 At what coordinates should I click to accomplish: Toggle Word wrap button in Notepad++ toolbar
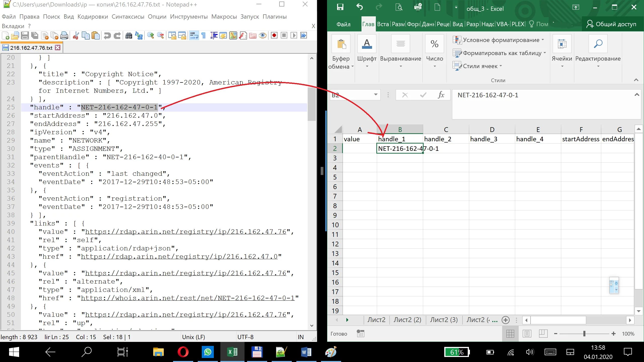click(x=194, y=36)
